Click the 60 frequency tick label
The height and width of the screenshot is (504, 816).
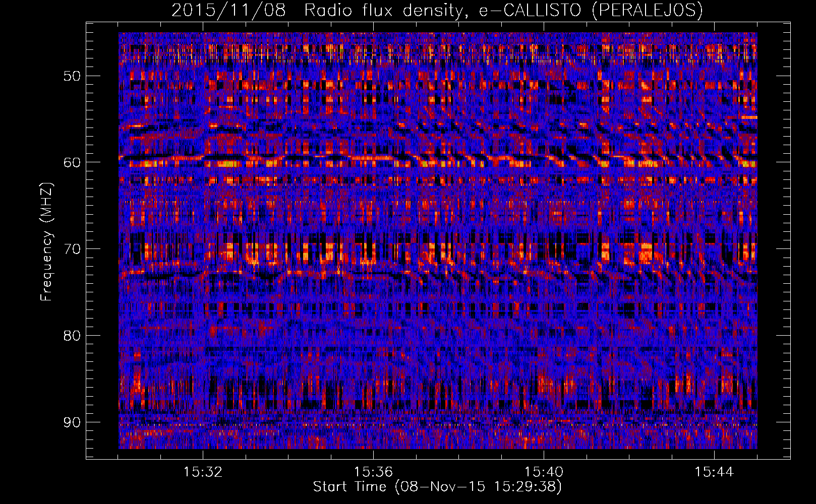tap(72, 162)
